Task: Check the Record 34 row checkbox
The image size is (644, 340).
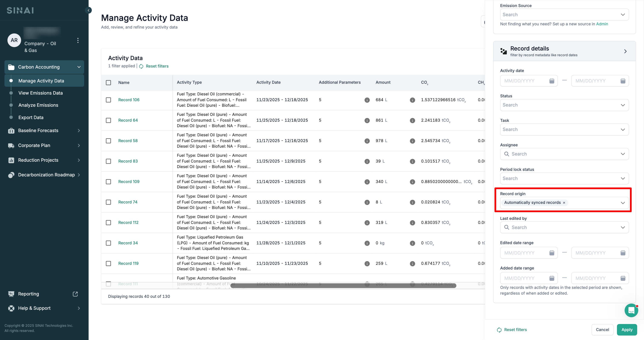Action: (108, 243)
